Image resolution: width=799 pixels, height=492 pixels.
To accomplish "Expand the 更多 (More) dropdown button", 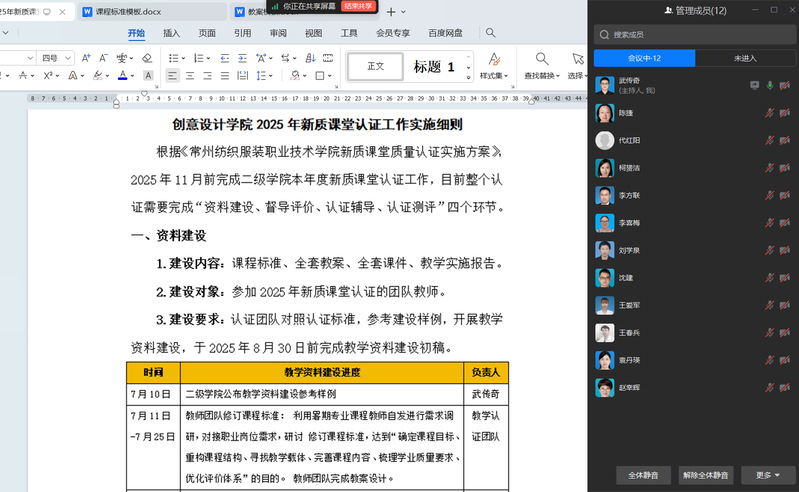I will (x=768, y=475).
